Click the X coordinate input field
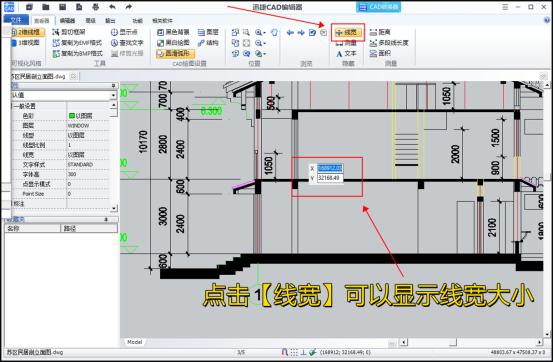This screenshot has width=554, height=362. 330,168
